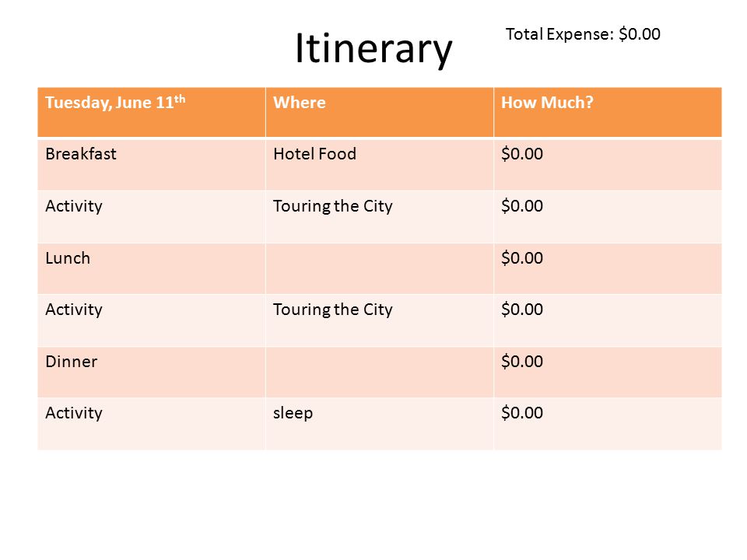Click the Tuesday, June 11th header cell
This screenshot has height=560, width=747.
152,112
